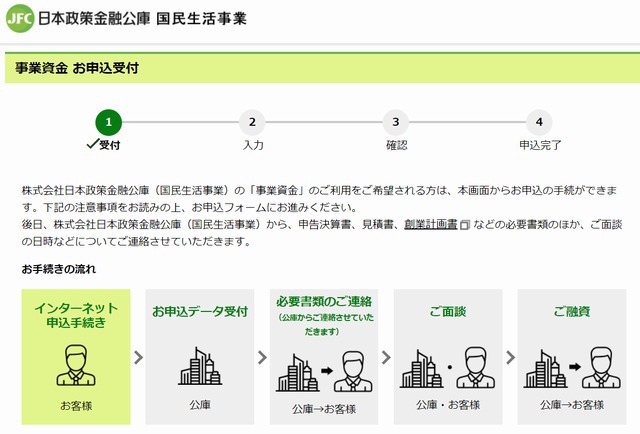Click building icon in ご融資 card

tap(545, 369)
